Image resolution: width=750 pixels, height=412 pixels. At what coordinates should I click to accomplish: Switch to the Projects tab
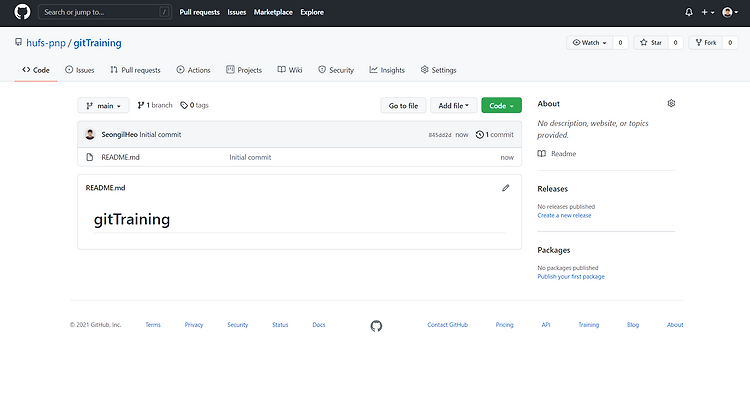tap(244, 70)
